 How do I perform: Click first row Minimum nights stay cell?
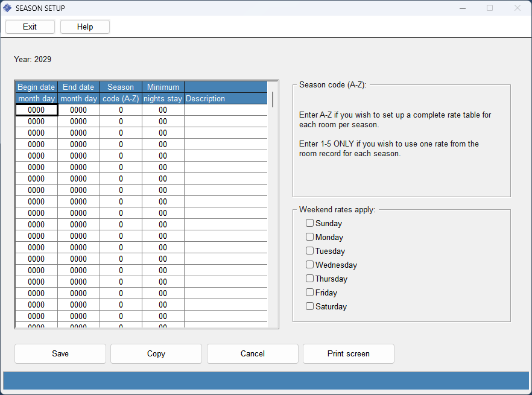point(163,110)
